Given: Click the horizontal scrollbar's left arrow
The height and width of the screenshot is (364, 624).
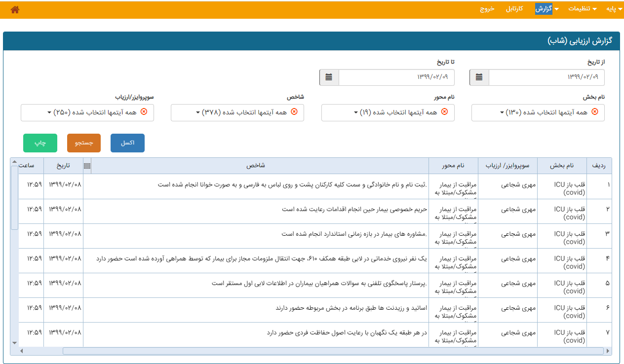Looking at the screenshot, I should 21,351.
